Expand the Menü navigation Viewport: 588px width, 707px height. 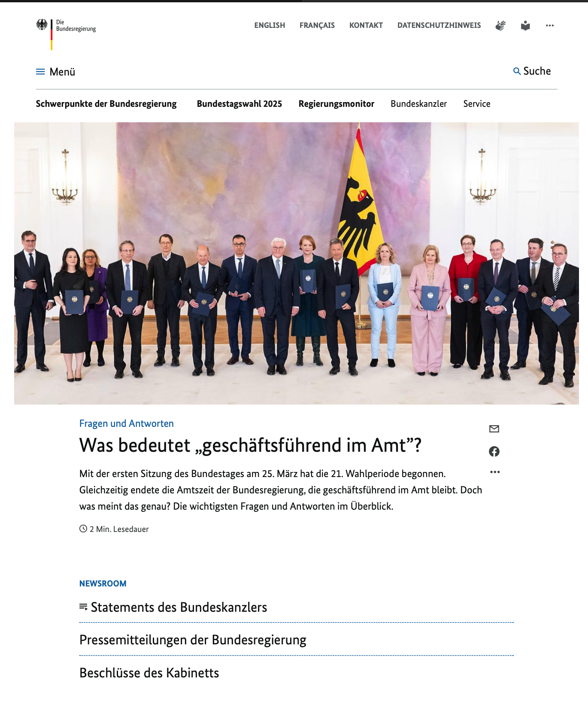[x=56, y=72]
